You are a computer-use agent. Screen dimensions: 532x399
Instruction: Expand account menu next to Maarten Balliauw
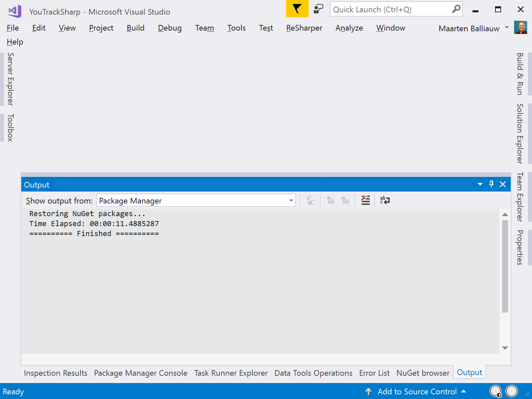[x=507, y=27]
